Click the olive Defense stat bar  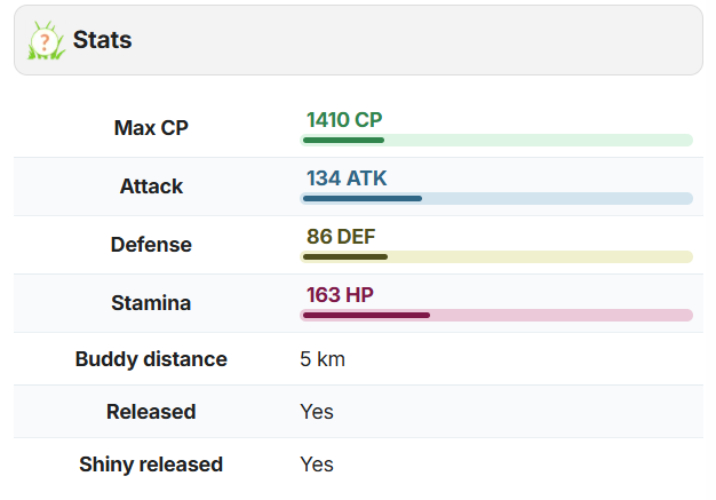click(x=496, y=257)
